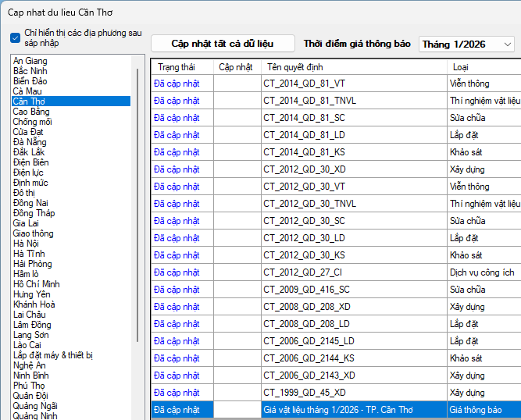Choose 'Đà Nẵng' from the locality list

30,142
